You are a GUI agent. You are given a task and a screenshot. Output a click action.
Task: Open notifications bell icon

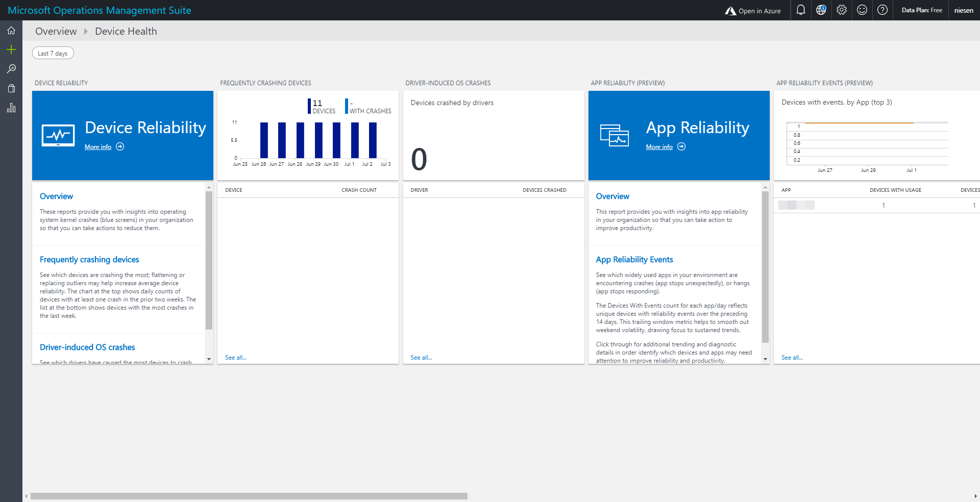(801, 10)
